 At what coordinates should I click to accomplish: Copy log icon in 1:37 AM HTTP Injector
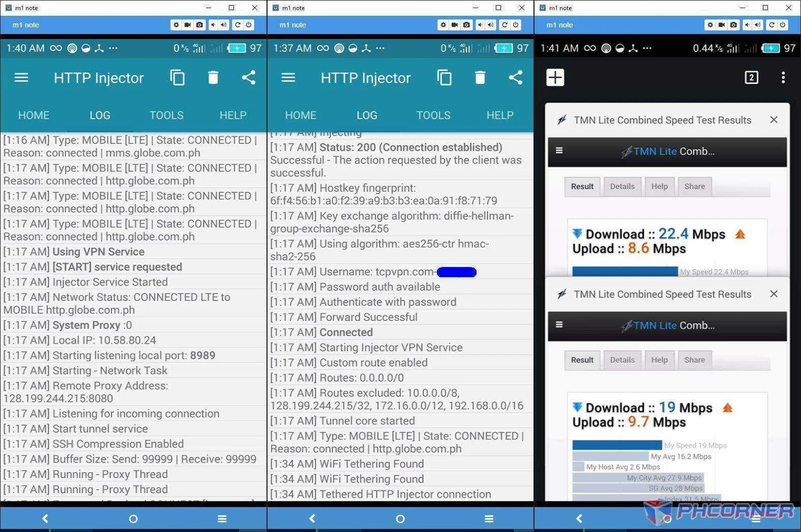click(444, 77)
